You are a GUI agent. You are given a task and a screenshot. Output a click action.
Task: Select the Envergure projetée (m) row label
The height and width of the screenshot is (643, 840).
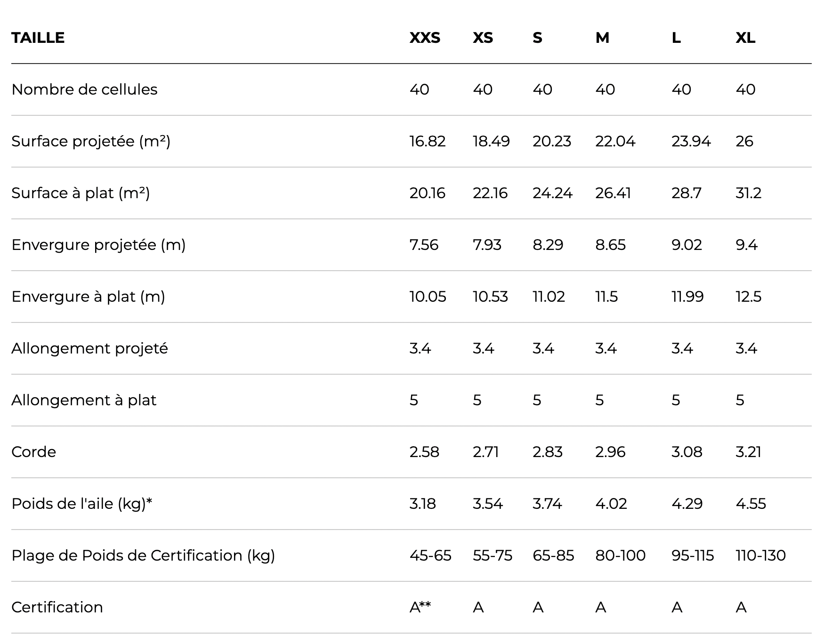(x=98, y=245)
